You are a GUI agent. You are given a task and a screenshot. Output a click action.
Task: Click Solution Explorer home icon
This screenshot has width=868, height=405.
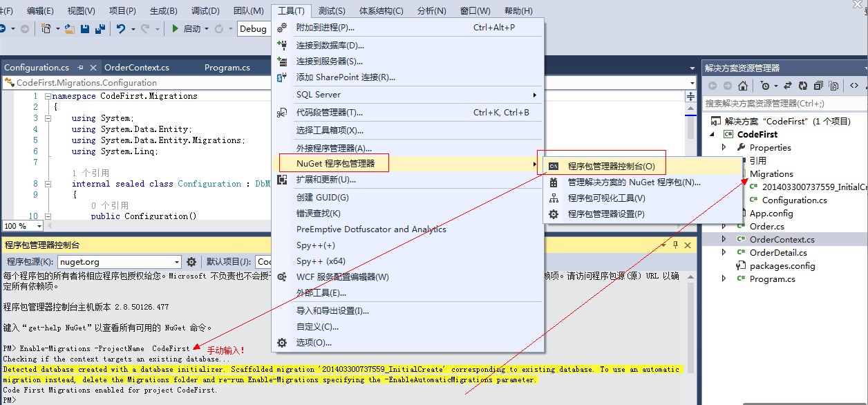click(x=743, y=86)
